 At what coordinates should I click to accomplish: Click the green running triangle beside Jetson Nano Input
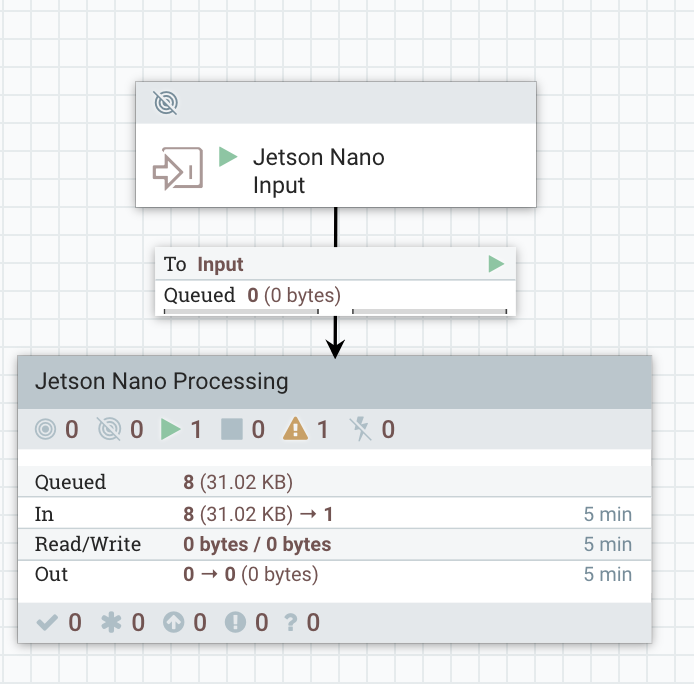(228, 157)
